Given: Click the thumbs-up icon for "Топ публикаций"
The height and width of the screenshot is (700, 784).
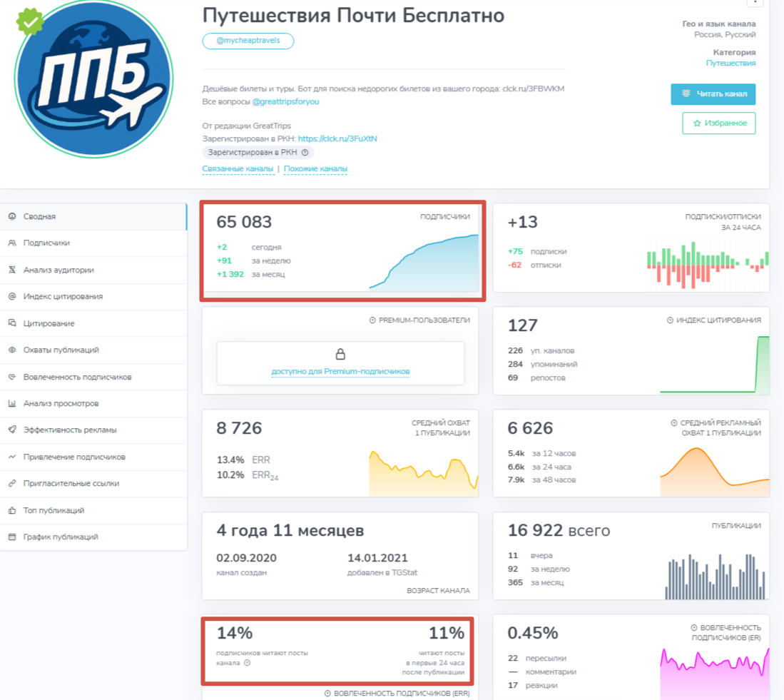Looking at the screenshot, I should (12, 511).
